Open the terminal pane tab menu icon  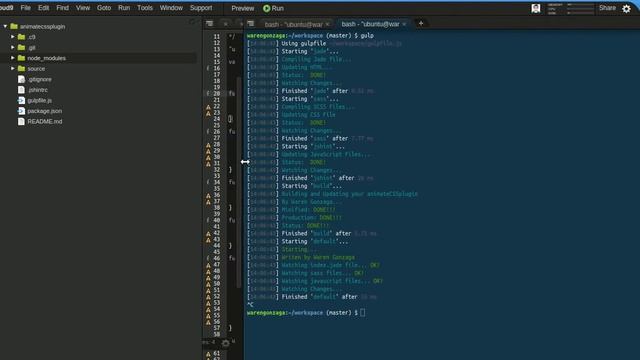[x=251, y=24]
